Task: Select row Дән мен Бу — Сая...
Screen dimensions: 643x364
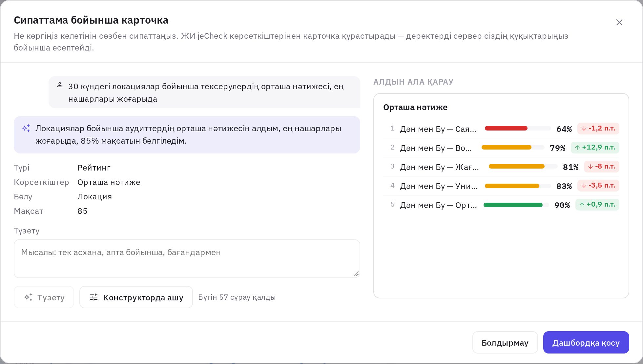Action: point(501,129)
